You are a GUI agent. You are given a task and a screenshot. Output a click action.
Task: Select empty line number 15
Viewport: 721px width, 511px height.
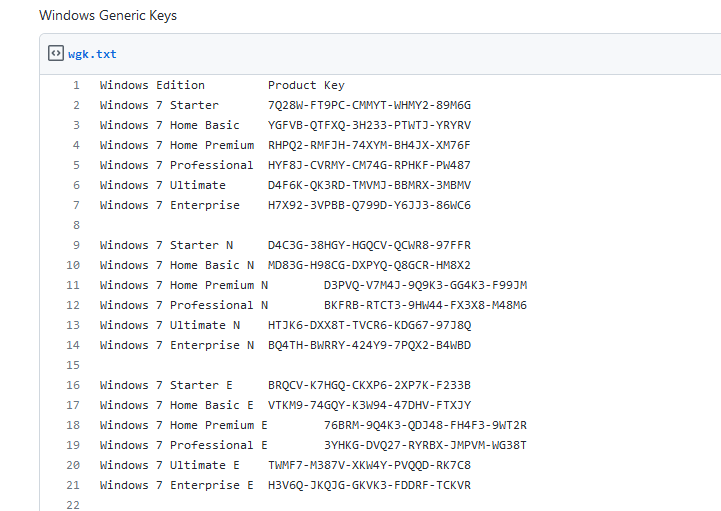pyautogui.click(x=73, y=365)
